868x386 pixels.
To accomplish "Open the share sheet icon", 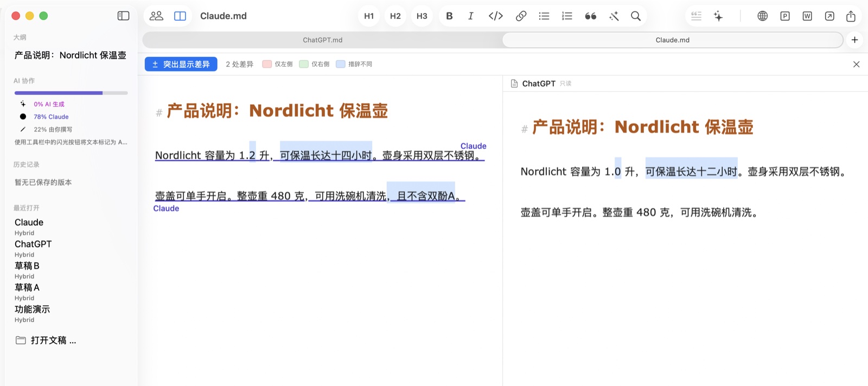I will click(x=851, y=16).
